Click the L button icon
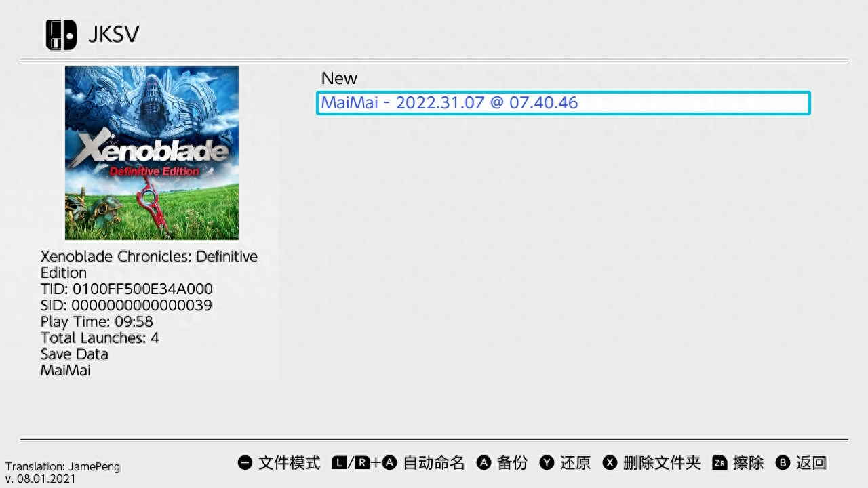868x488 pixels. (x=339, y=463)
